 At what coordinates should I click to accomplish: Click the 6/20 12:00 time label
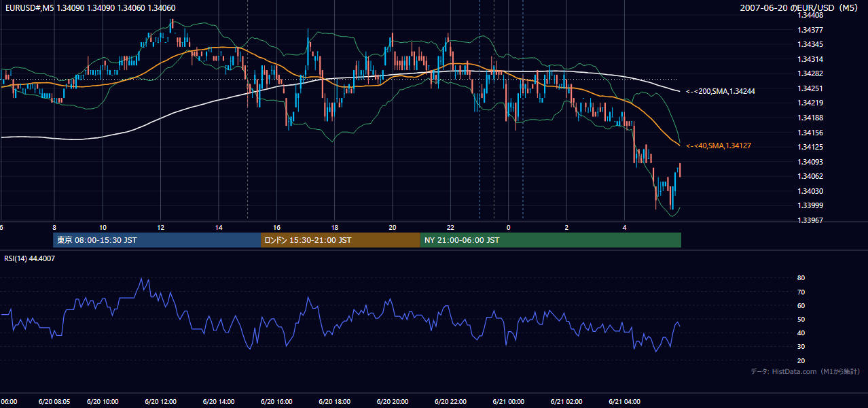161,402
